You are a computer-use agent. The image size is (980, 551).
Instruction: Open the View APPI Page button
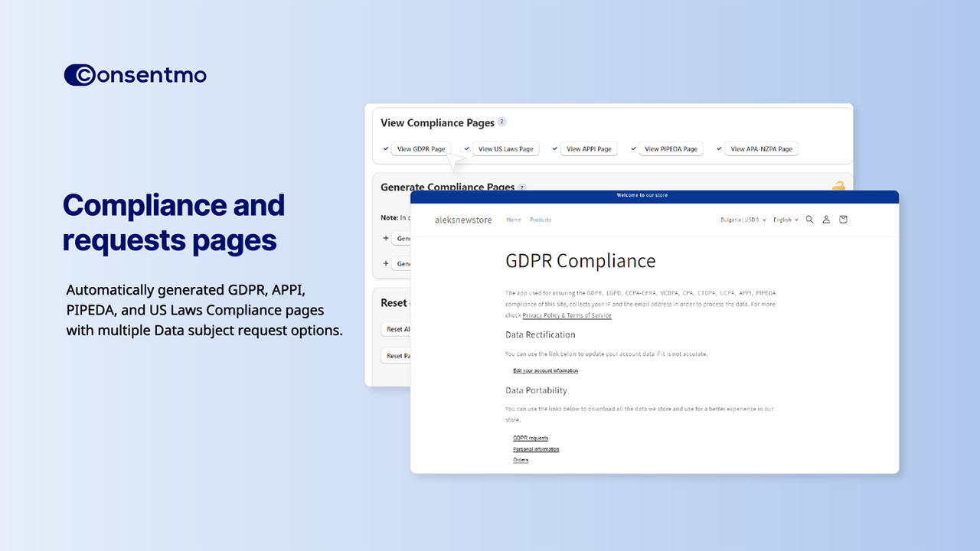[x=589, y=149]
